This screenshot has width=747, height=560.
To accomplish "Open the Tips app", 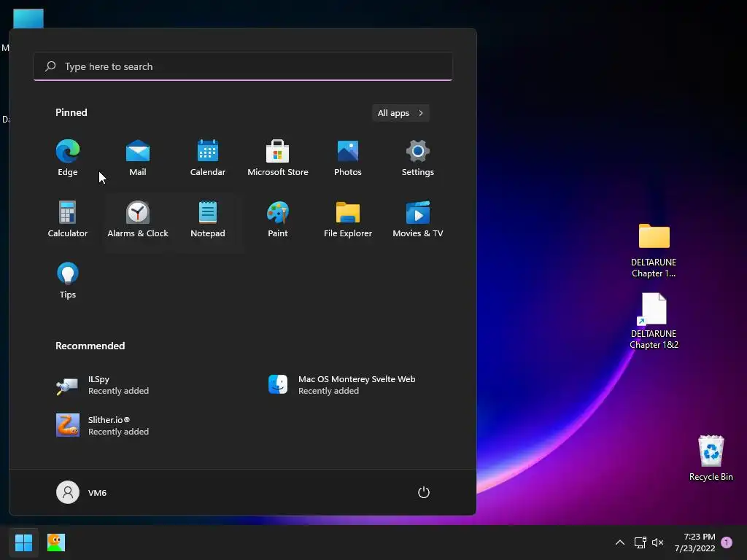I will pos(68,281).
